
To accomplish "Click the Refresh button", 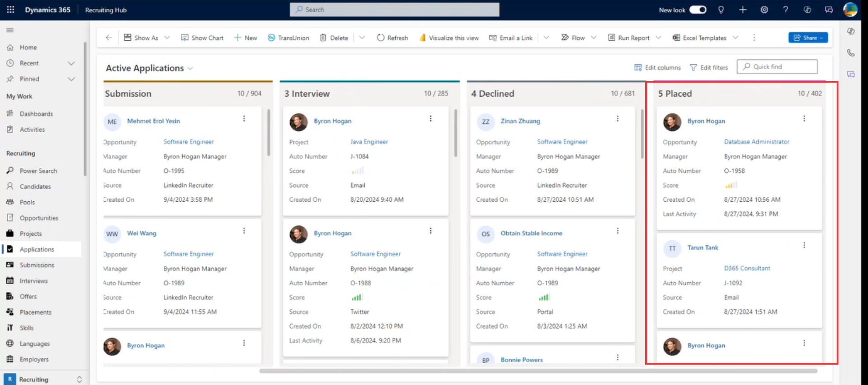I will 392,38.
